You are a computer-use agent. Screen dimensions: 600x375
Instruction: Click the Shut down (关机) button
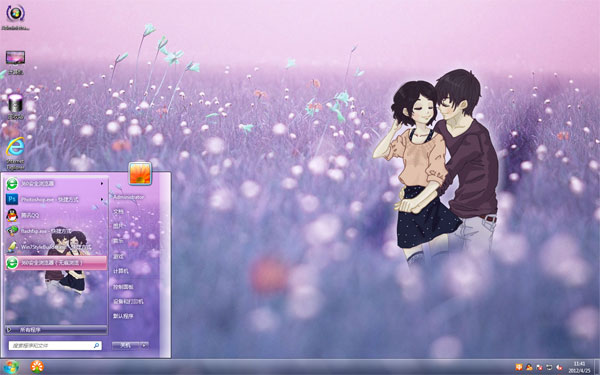pyautogui.click(x=126, y=346)
